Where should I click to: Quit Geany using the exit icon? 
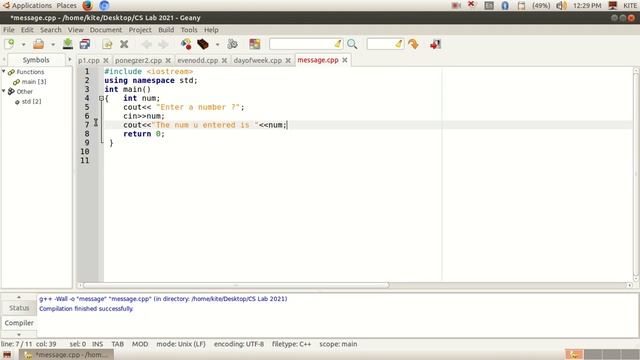435,44
